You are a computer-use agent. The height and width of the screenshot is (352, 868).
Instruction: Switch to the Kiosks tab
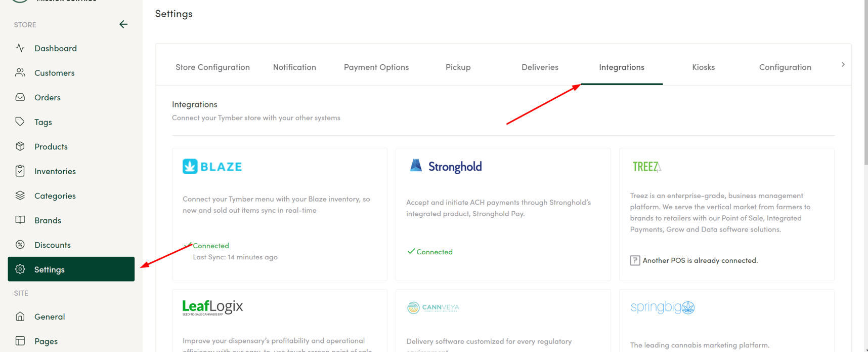tap(703, 67)
